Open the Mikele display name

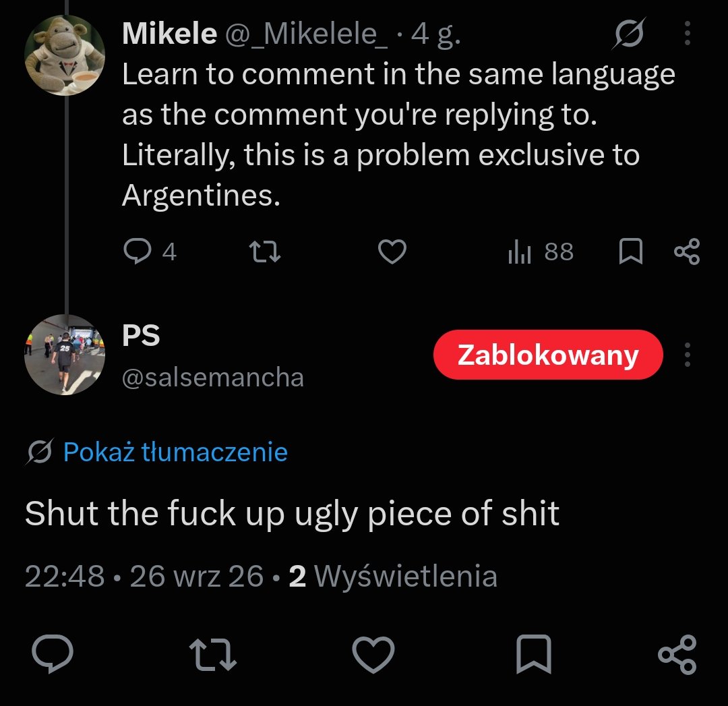point(169,34)
